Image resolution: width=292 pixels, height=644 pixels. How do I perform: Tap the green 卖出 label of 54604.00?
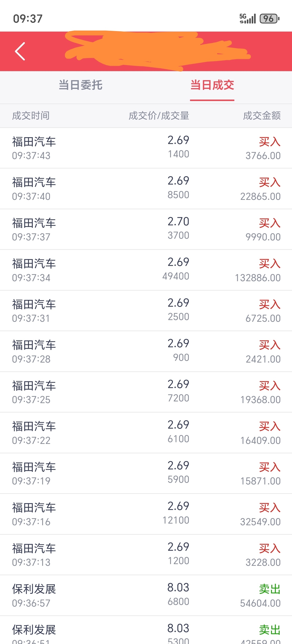tap(270, 589)
